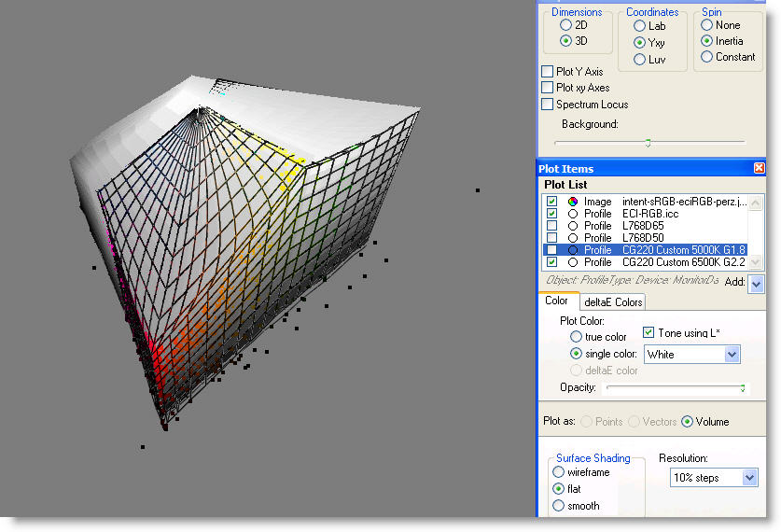Enable the Spectrum Locus checkbox

pyautogui.click(x=548, y=105)
